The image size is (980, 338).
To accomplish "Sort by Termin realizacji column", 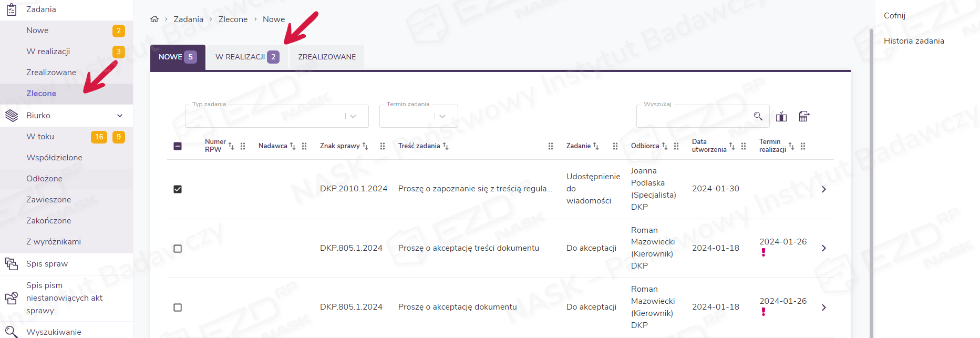I will pyautogui.click(x=791, y=146).
